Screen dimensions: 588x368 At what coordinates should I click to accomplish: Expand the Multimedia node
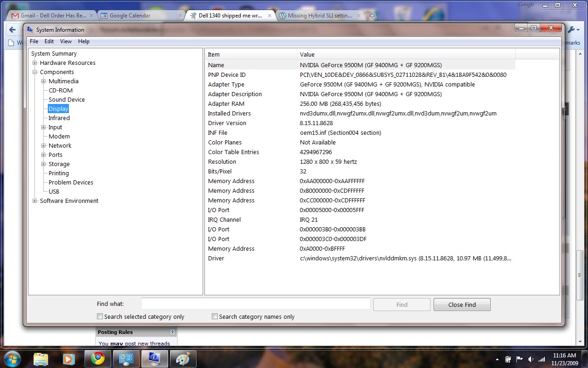pos(44,81)
